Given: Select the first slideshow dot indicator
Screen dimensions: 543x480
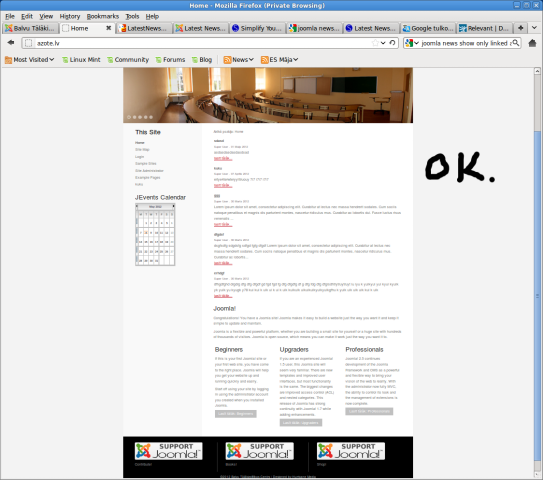Looking at the screenshot, I should (129, 117).
